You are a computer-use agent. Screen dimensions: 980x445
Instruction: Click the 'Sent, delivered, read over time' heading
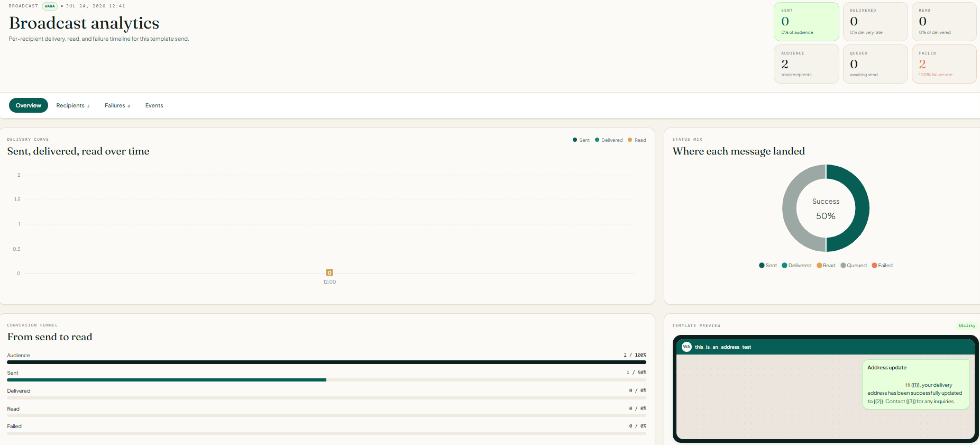point(78,151)
